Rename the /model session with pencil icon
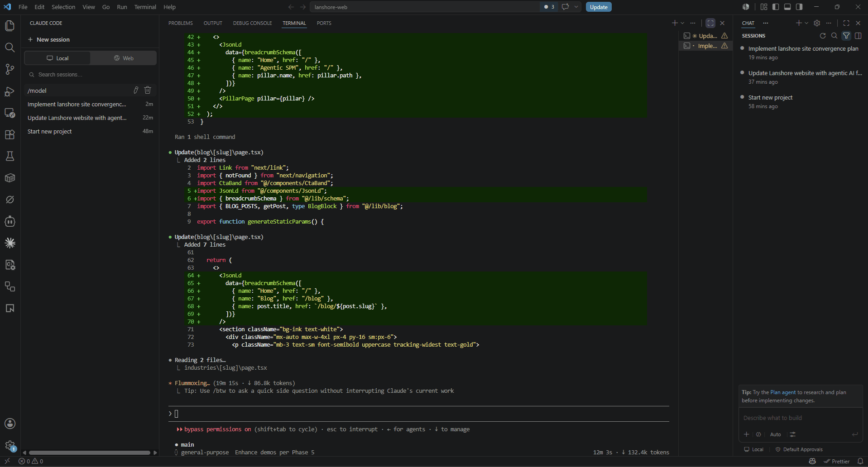 (x=136, y=91)
